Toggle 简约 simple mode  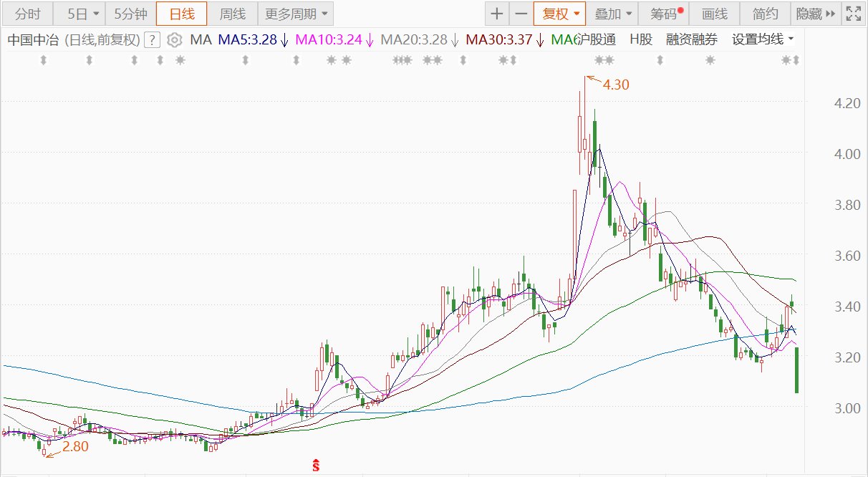[766, 14]
